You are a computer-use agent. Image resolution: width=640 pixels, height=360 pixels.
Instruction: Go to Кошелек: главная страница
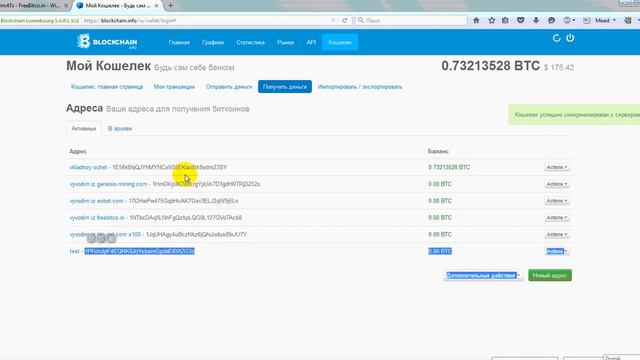click(107, 87)
